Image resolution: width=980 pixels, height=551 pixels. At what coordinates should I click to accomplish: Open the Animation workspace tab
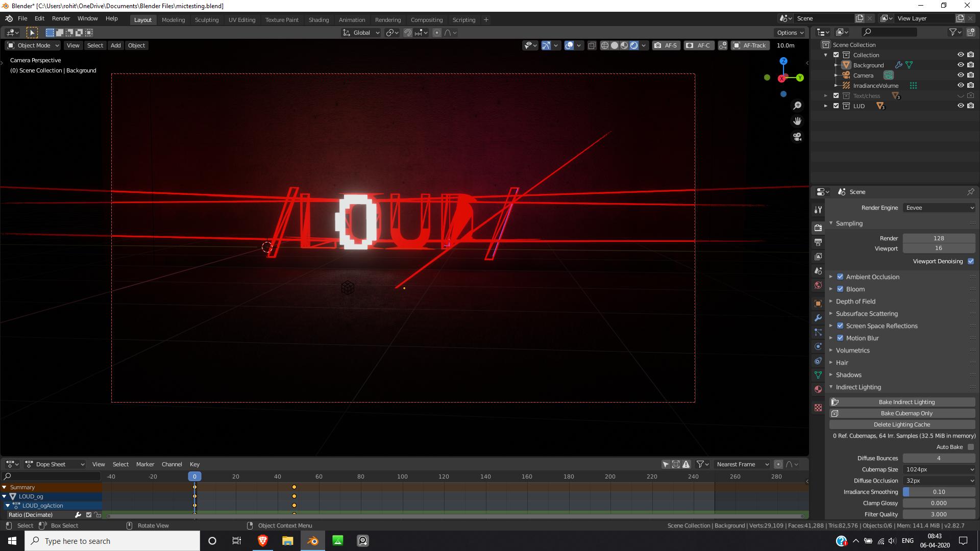[x=351, y=19]
